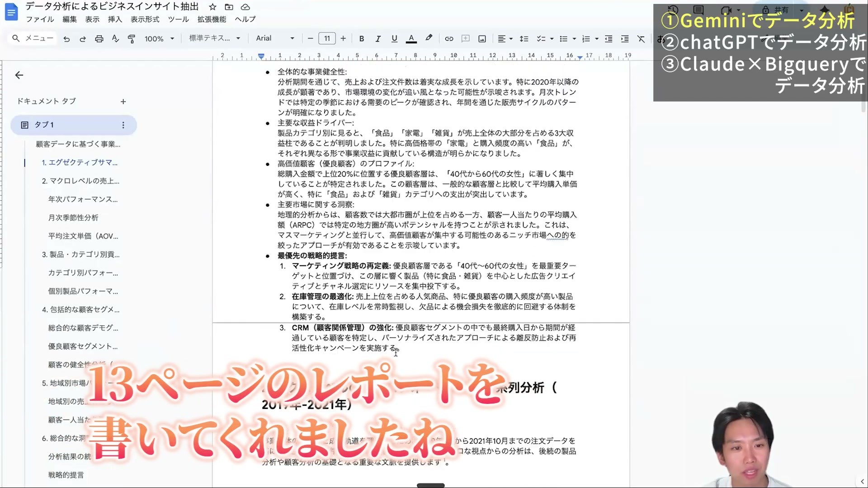Click the first-line indent marker on ruler
Viewport: 868px width, 488px height.
click(x=261, y=55)
